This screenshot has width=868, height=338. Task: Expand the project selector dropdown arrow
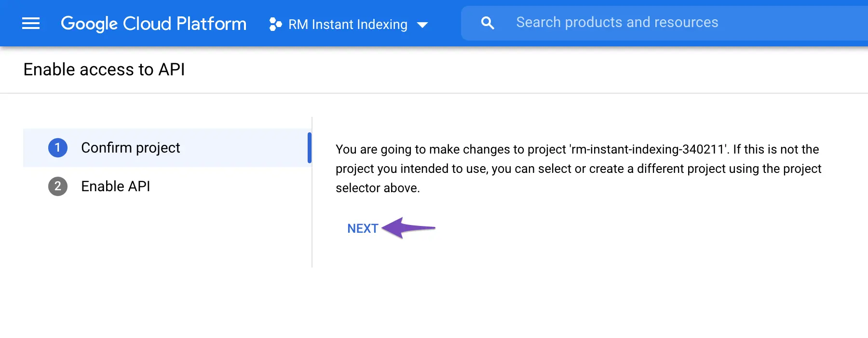coord(422,25)
